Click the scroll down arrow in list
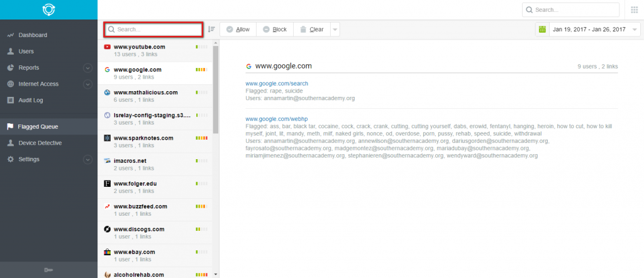The width and height of the screenshot is (644, 278). (x=216, y=274)
